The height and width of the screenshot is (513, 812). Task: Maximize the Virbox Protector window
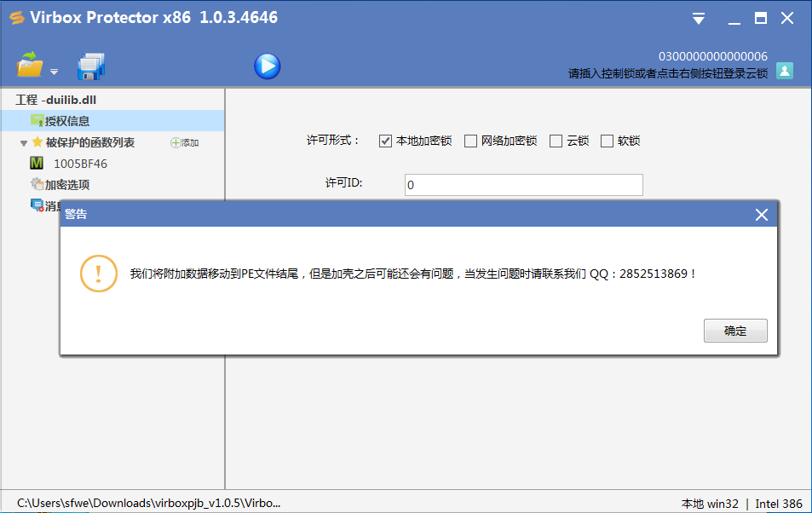click(x=760, y=19)
